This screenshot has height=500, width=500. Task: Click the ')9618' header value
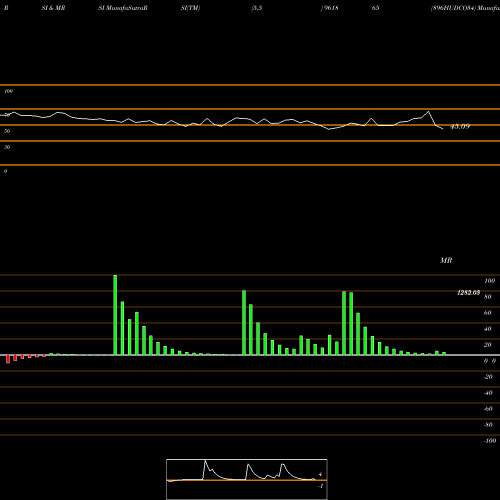[329, 8]
